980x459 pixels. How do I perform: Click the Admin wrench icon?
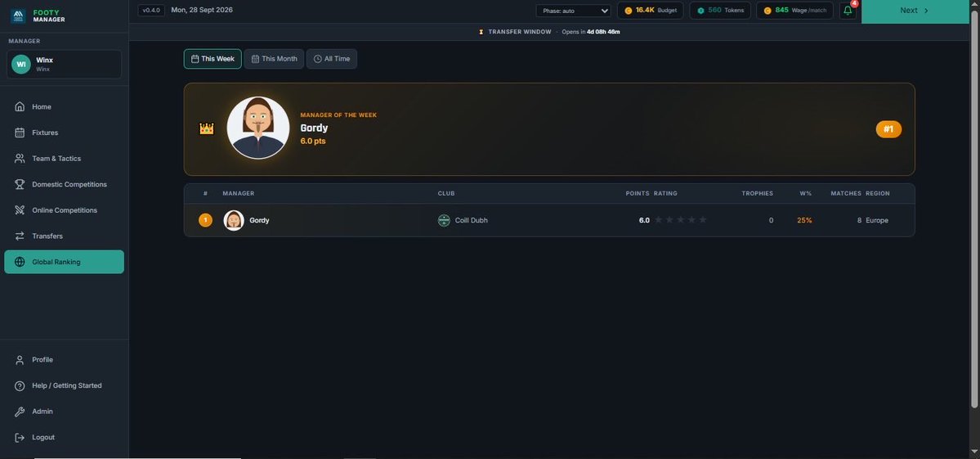click(x=20, y=412)
